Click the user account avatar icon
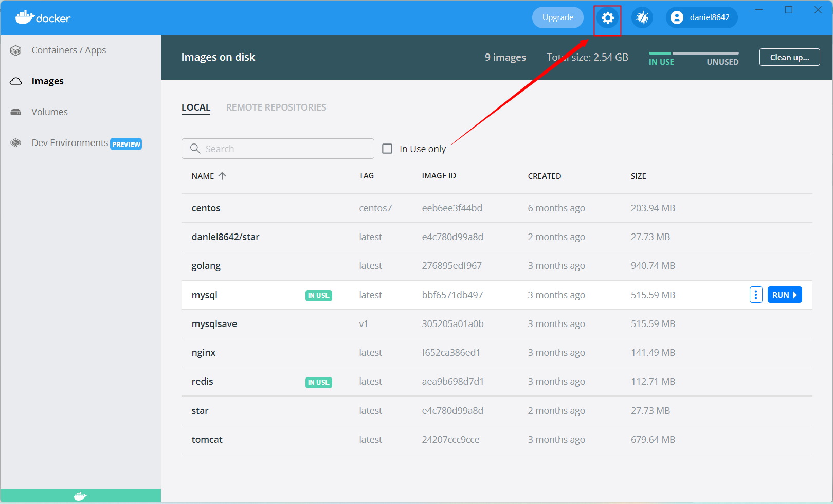Viewport: 833px width, 504px height. 677,17
